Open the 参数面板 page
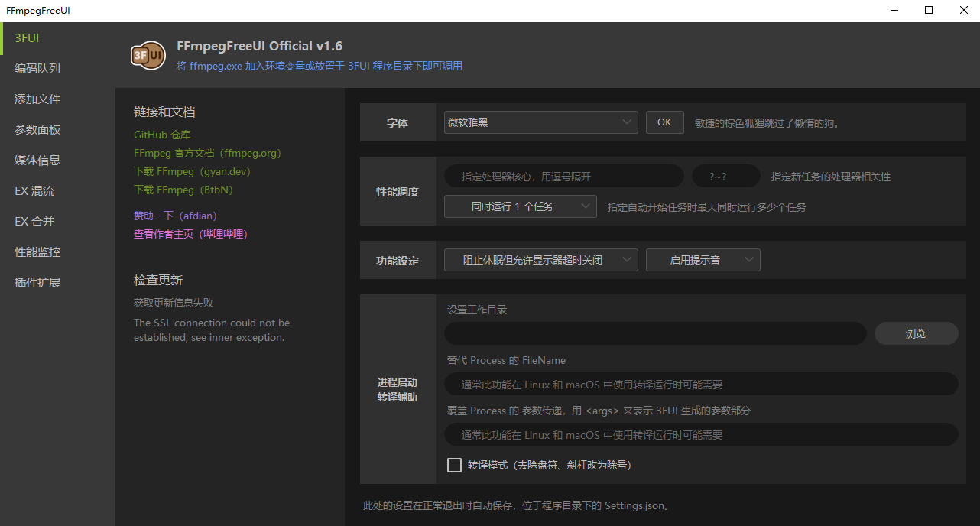980x526 pixels. (37, 129)
